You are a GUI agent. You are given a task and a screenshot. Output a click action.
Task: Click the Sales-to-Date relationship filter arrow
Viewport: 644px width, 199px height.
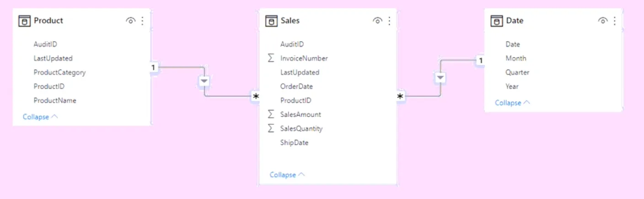(x=440, y=78)
